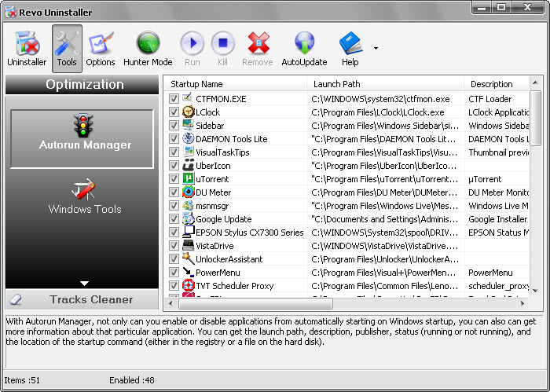The image size is (550, 392).
Task: Uncheck the CTFMON.EXE startup checkbox
Action: pyautogui.click(x=174, y=99)
